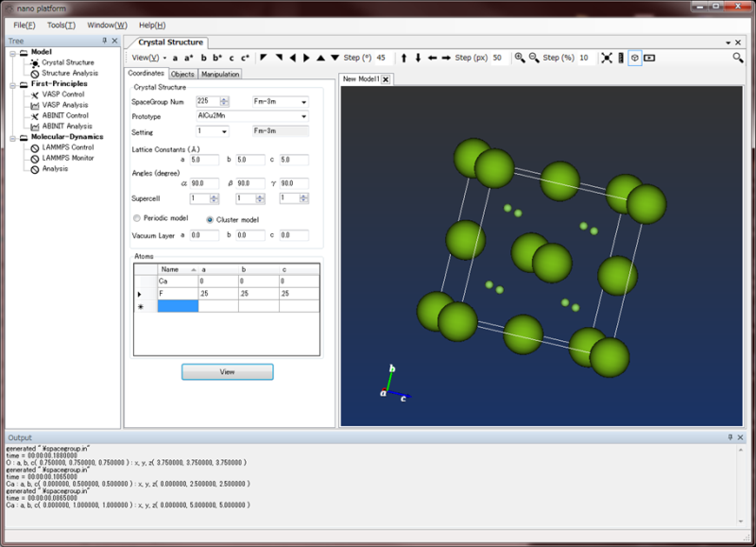
Task: Click the zoom in magnifier icon
Action: [520, 58]
